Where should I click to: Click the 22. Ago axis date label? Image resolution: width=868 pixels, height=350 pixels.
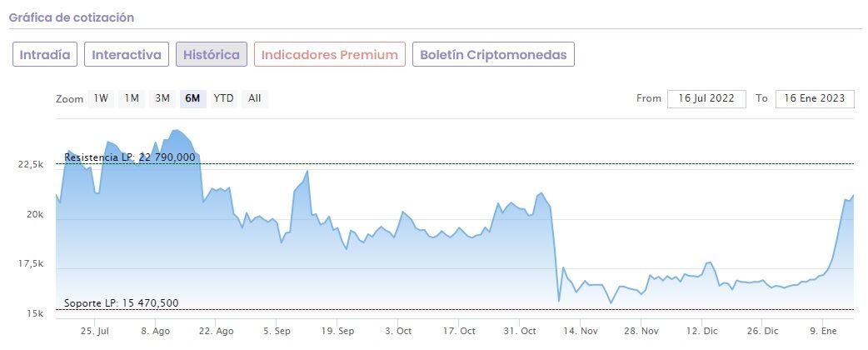[214, 331]
